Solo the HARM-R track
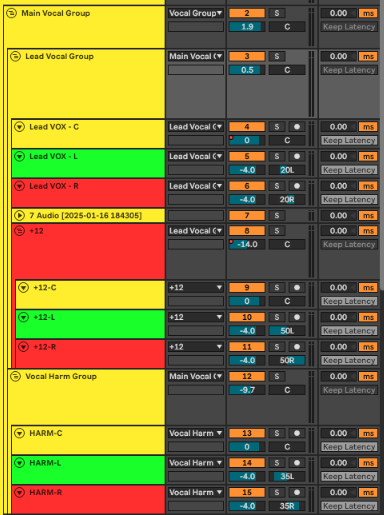This screenshot has width=384, height=515. pyautogui.click(x=277, y=492)
